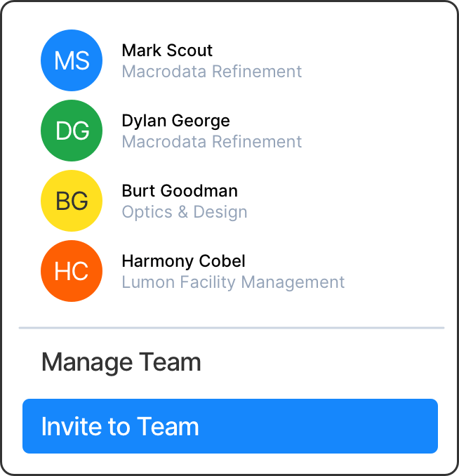Image resolution: width=459 pixels, height=476 pixels.
Task: Select the BG initials in the yellow circle
Action: [72, 201]
